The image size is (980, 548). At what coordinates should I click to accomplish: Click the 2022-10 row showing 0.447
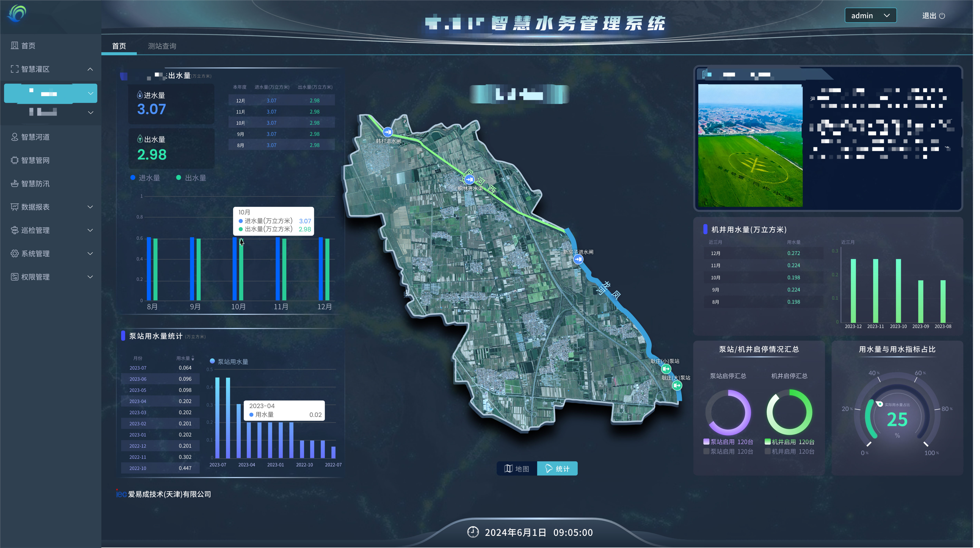[x=160, y=468]
